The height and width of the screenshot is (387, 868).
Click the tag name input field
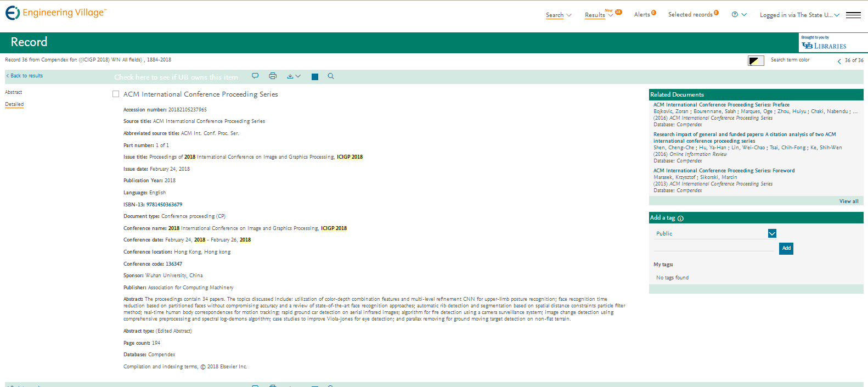point(713,248)
